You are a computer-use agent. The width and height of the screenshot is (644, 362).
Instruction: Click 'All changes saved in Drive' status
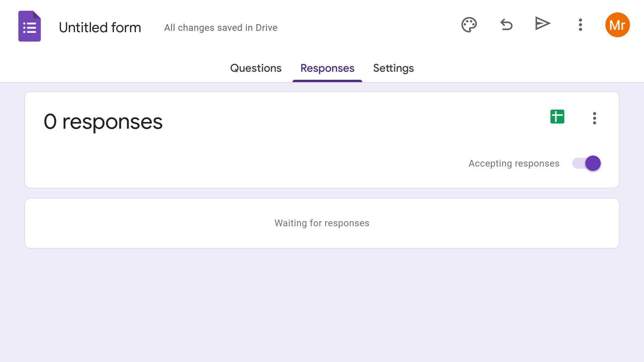[x=221, y=28]
